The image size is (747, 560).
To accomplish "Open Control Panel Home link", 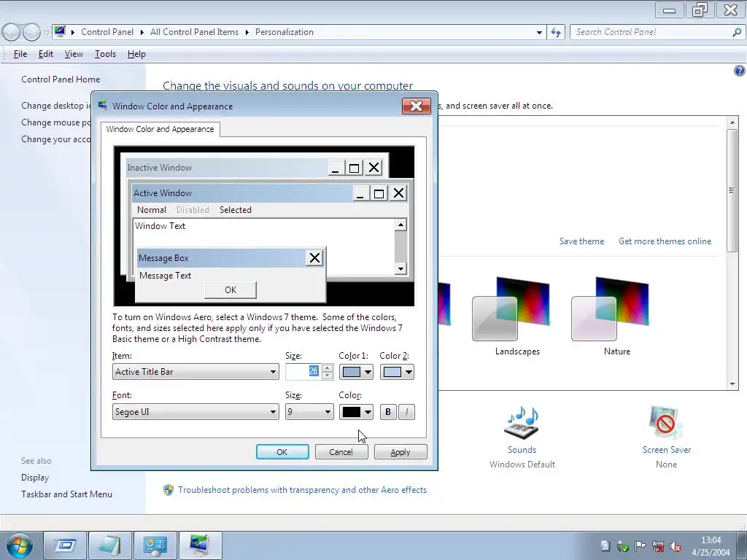I will [61, 79].
